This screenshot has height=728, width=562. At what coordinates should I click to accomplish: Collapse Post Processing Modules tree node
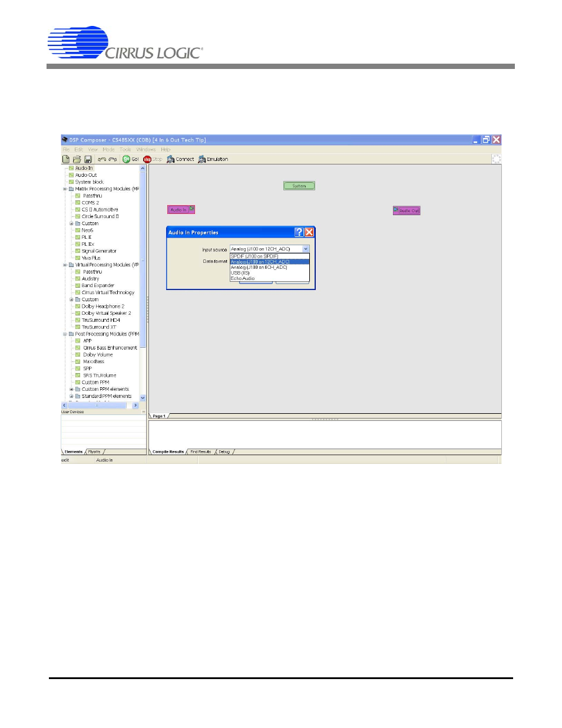(x=65, y=334)
